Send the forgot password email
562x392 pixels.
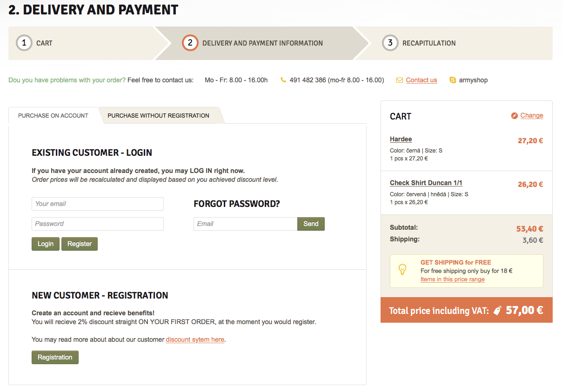pyautogui.click(x=311, y=224)
